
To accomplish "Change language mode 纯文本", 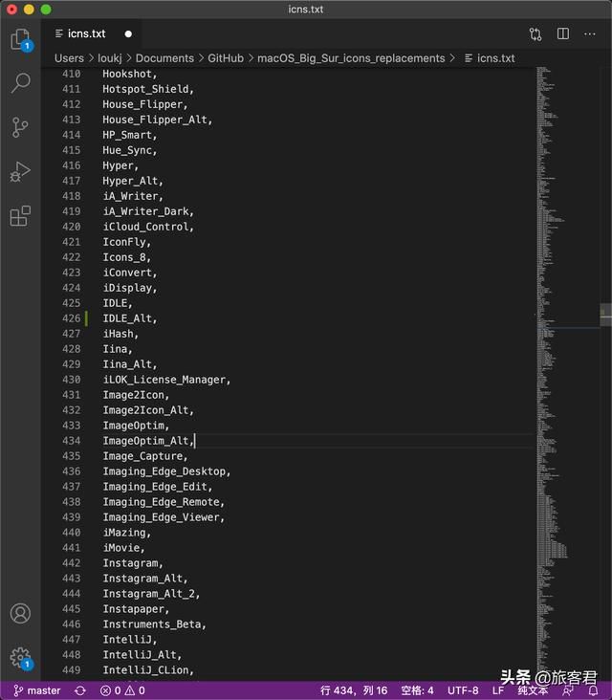I will (x=533, y=690).
